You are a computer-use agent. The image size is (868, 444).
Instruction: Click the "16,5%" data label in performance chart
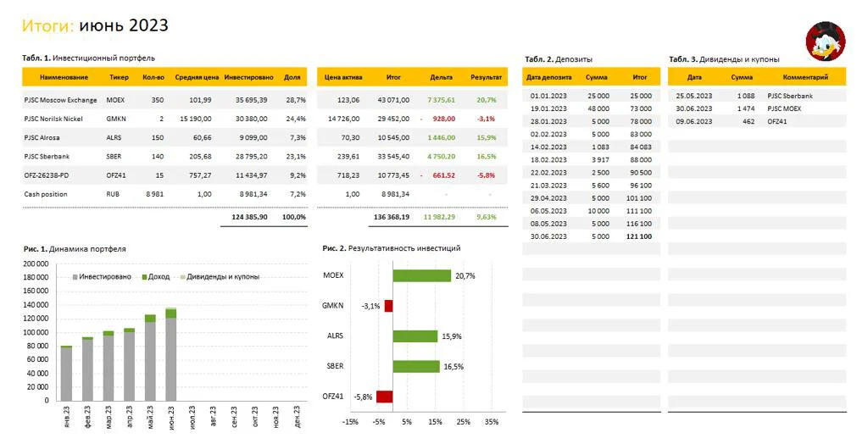(x=453, y=367)
